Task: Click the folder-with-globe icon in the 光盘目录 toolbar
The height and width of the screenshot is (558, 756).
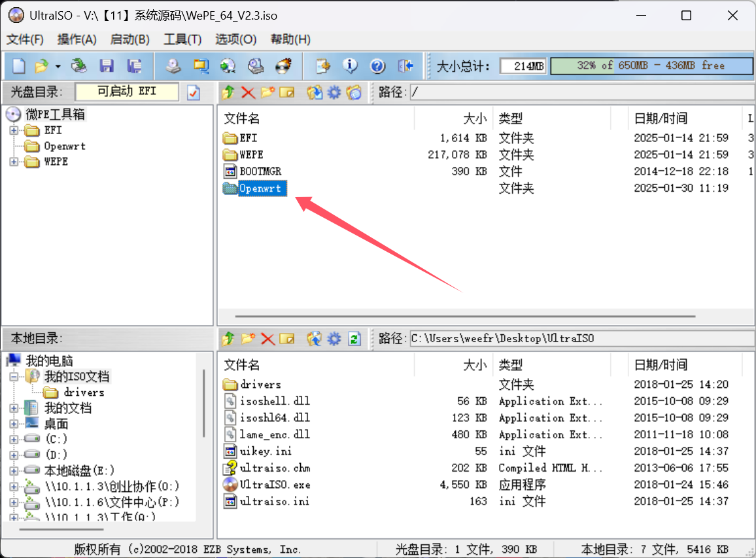Action: 354,92
